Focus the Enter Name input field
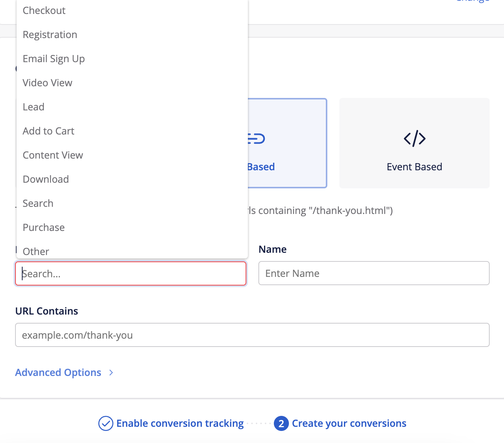Viewport: 504px width, 443px height. (374, 273)
